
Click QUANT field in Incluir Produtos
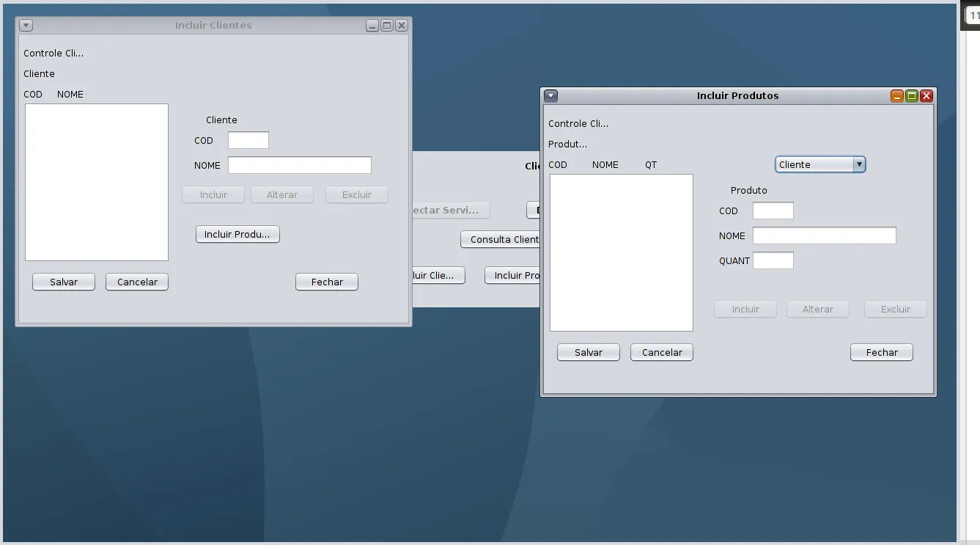coord(773,260)
